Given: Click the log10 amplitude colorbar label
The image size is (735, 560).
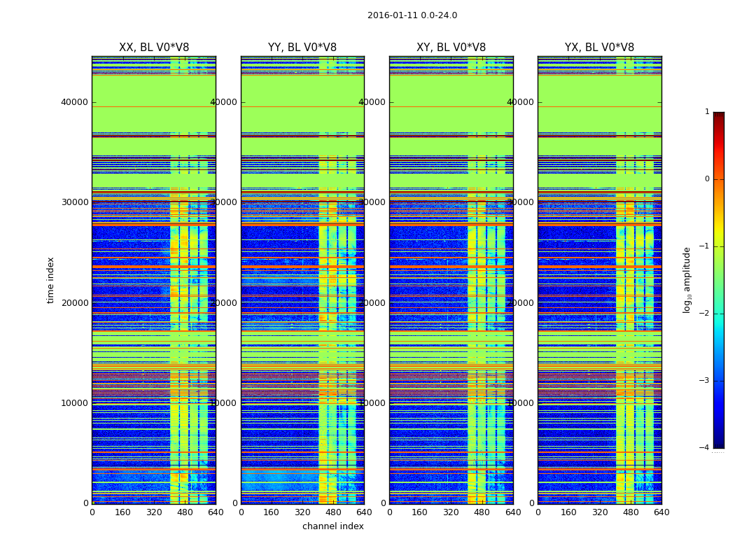Looking at the screenshot, I should (x=687, y=280).
